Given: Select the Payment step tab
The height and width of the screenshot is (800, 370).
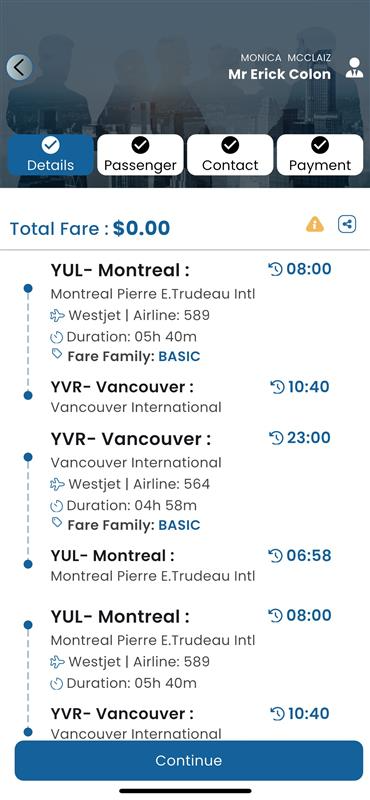Looking at the screenshot, I should [x=320, y=155].
